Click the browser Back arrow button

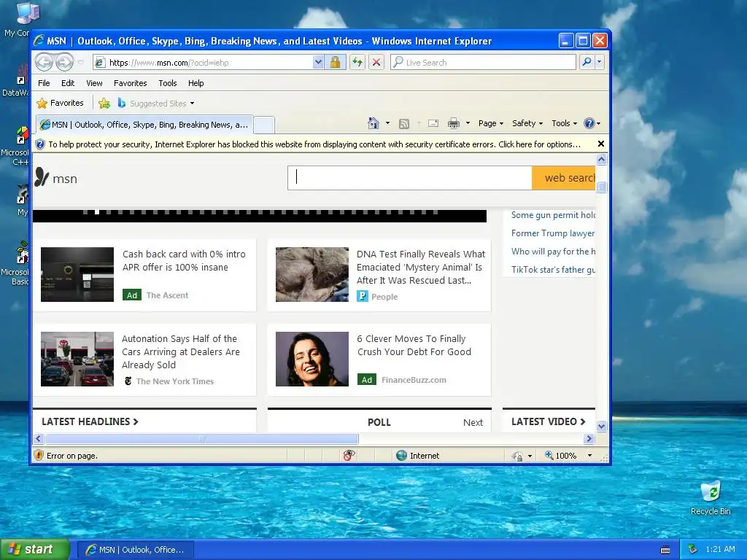coord(44,62)
